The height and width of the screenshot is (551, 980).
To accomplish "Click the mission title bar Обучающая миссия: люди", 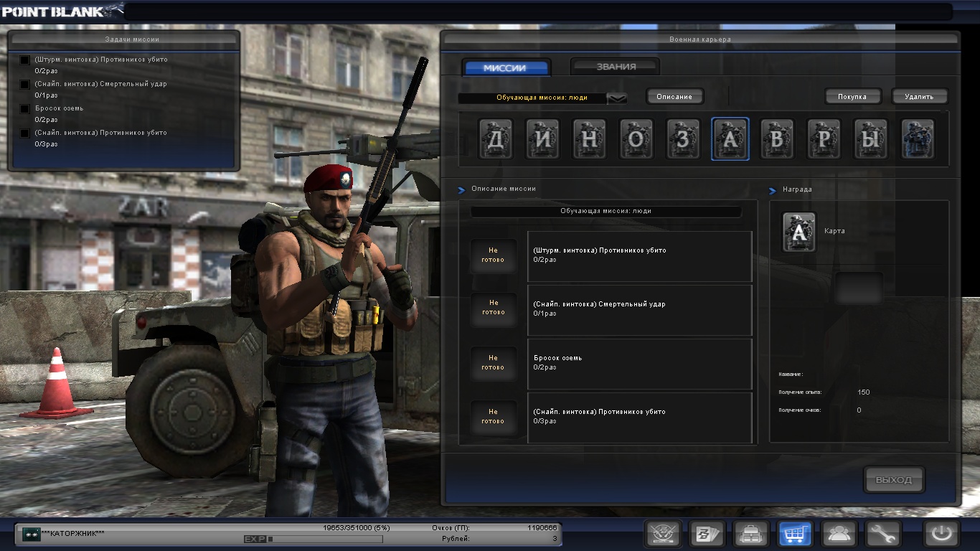I will pyautogui.click(x=606, y=212).
